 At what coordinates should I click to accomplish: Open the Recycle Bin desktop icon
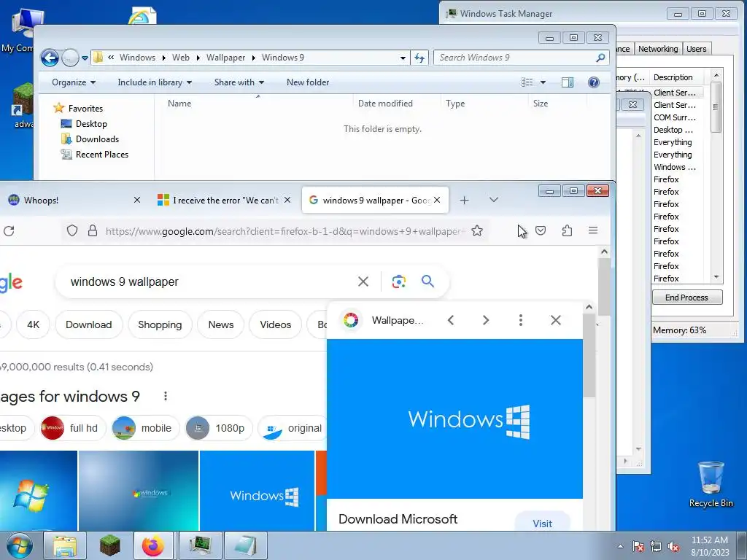tap(711, 484)
